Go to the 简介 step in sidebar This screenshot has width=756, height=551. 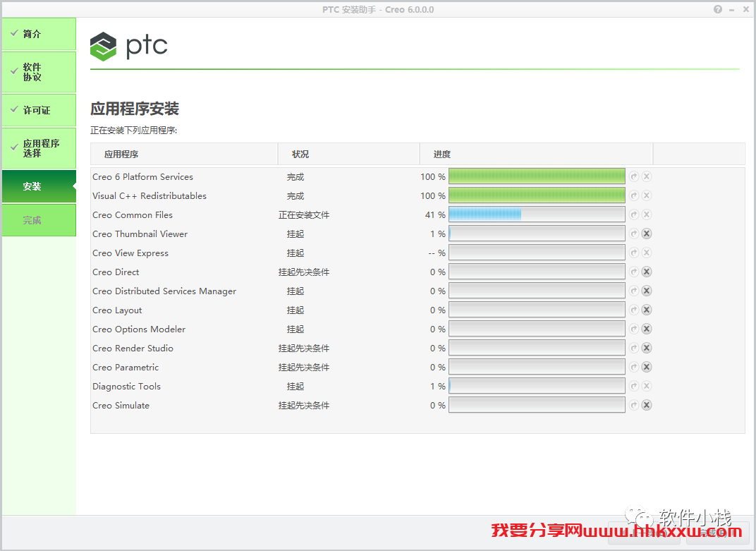39,34
